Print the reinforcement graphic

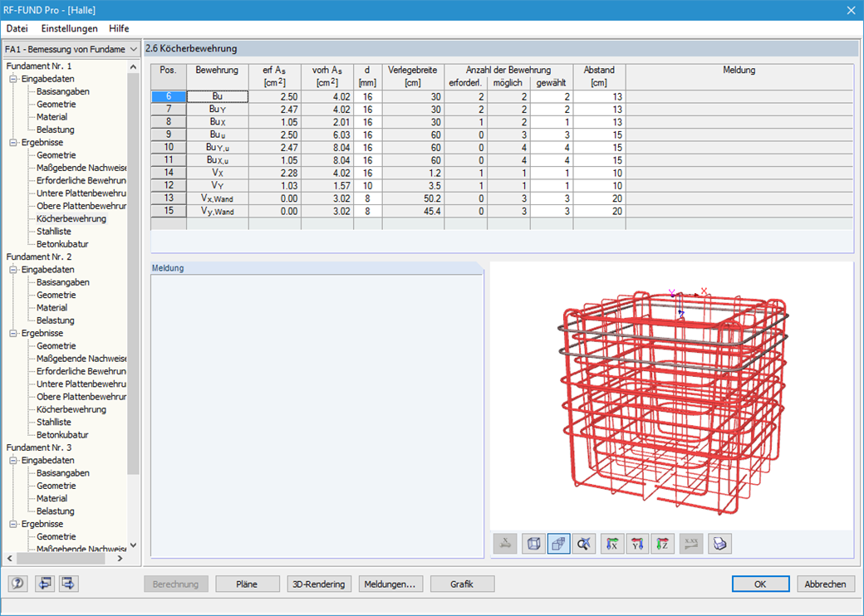point(719,544)
